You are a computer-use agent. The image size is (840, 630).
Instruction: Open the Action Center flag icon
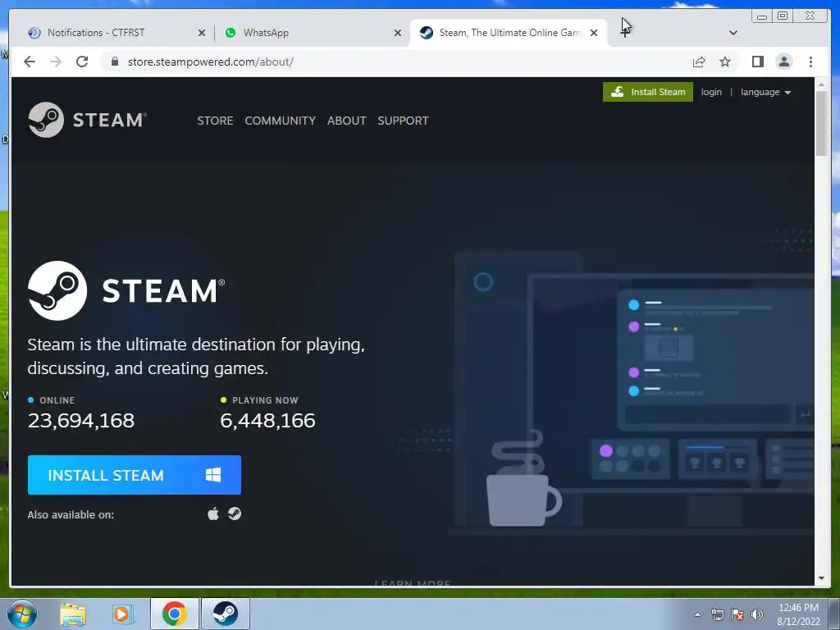(x=737, y=614)
